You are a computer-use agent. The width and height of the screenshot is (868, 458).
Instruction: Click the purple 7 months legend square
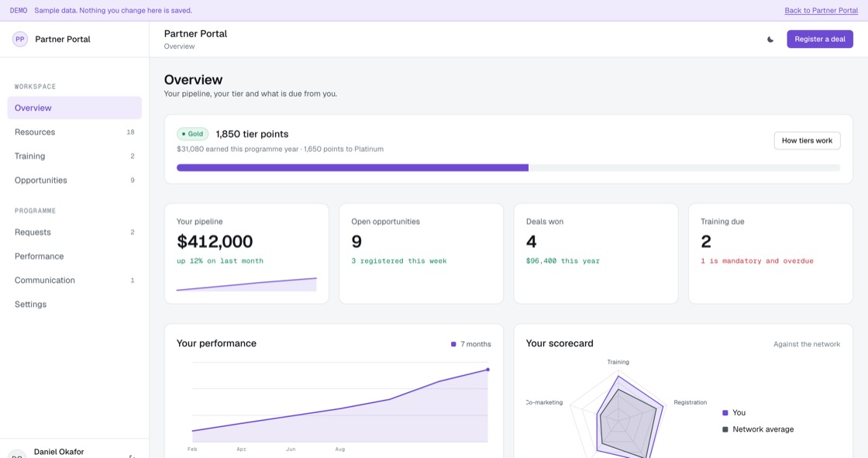453,344
